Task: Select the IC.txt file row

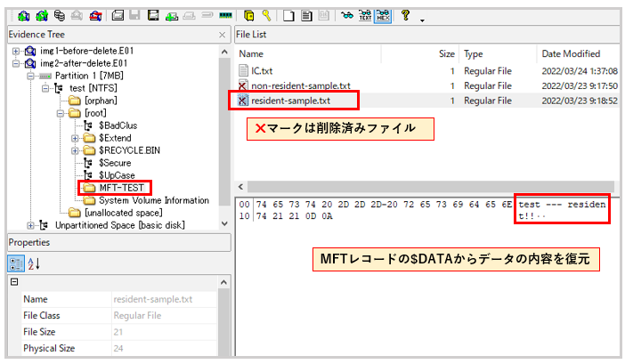Action: (x=427, y=71)
